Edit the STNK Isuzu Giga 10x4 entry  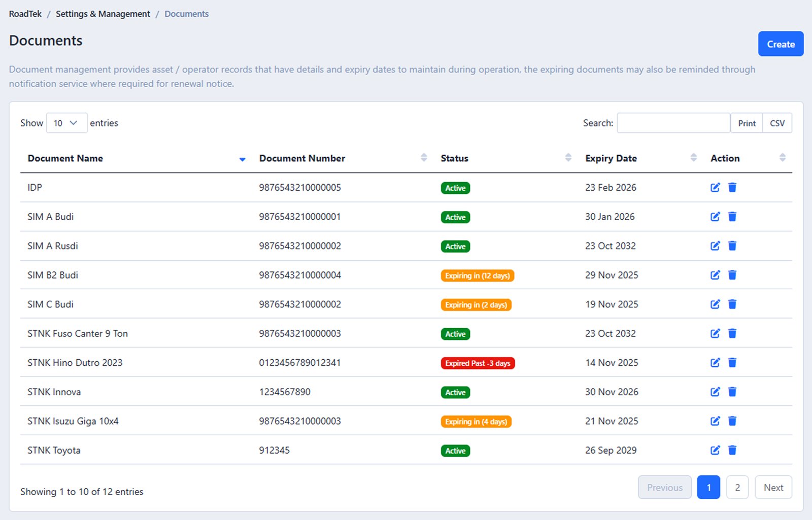click(715, 421)
